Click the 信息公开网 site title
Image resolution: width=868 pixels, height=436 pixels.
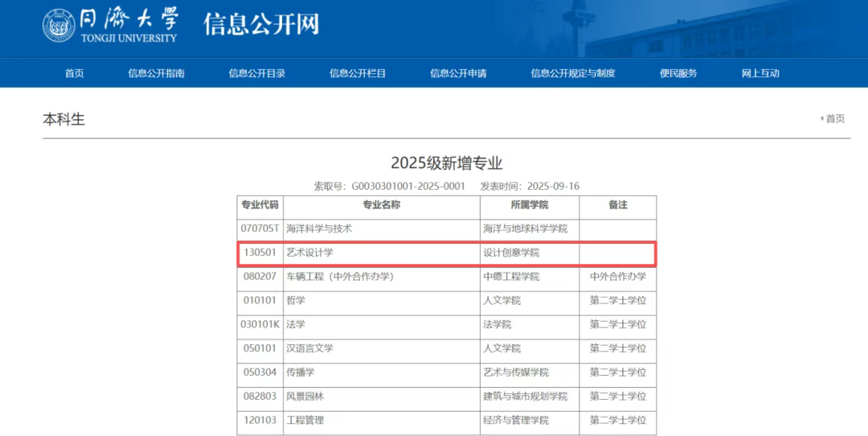coord(261,24)
